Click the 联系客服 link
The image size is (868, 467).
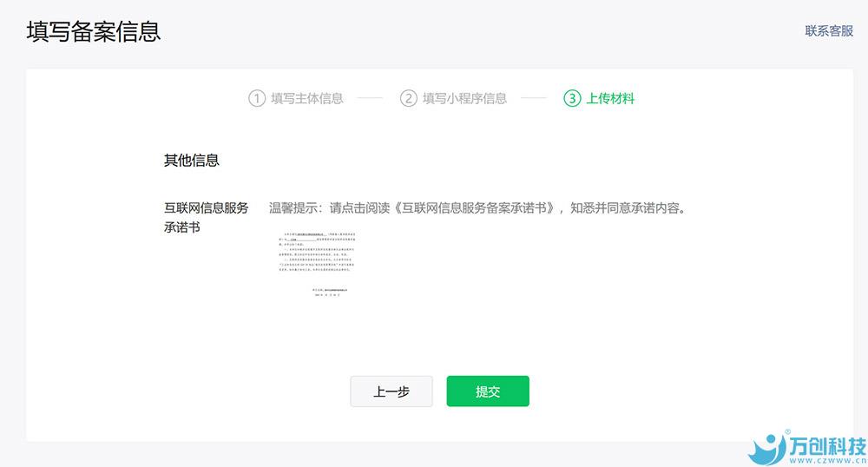click(x=829, y=31)
